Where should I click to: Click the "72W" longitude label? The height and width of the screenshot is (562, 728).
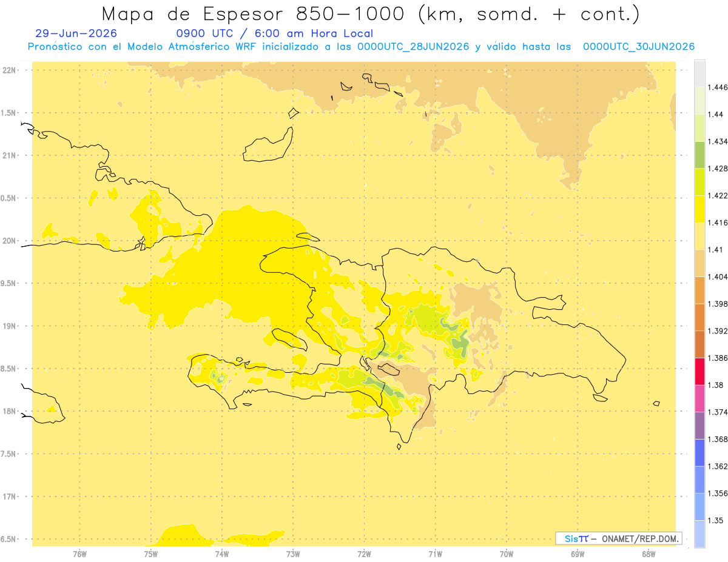pyautogui.click(x=364, y=554)
